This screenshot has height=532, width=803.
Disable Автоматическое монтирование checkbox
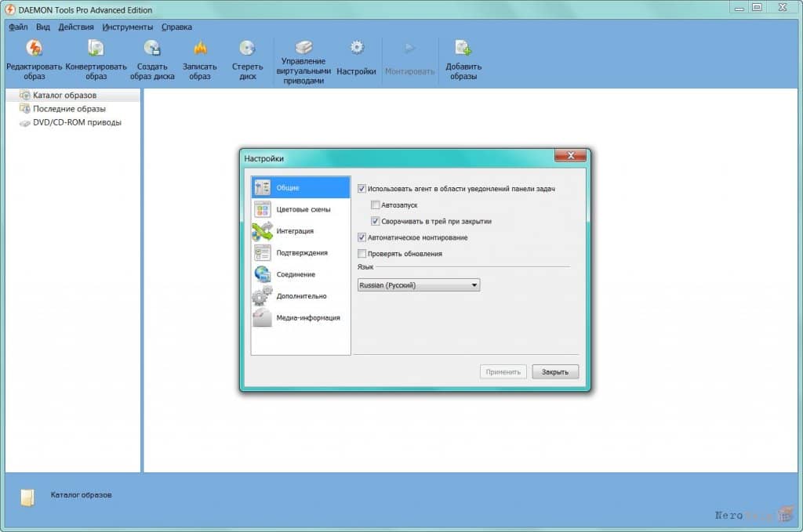(362, 237)
